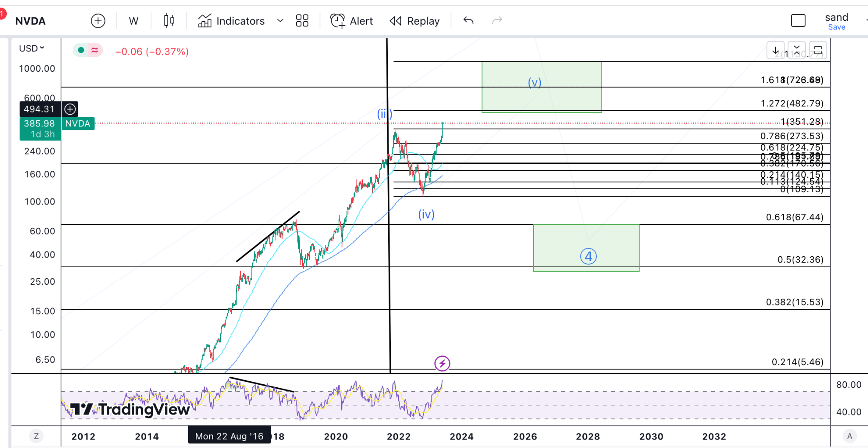This screenshot has width=868, height=448.
Task: Toggle auto scale with the A button
Action: click(x=849, y=436)
